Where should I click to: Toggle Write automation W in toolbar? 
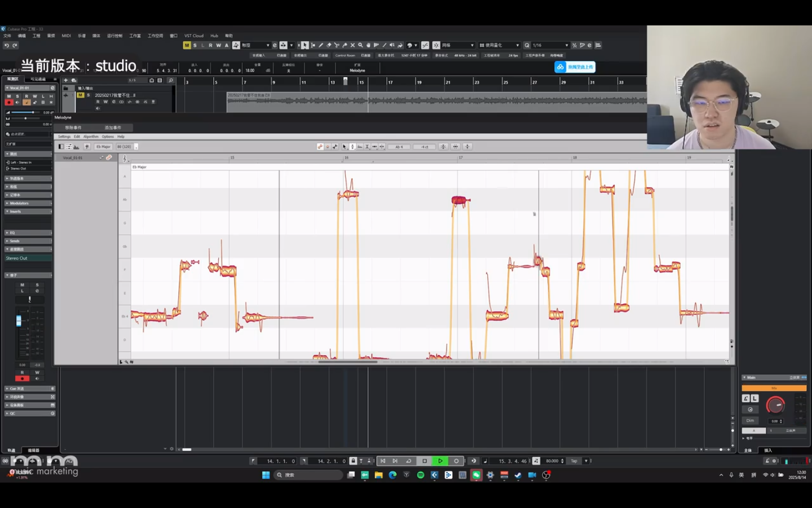tap(219, 45)
